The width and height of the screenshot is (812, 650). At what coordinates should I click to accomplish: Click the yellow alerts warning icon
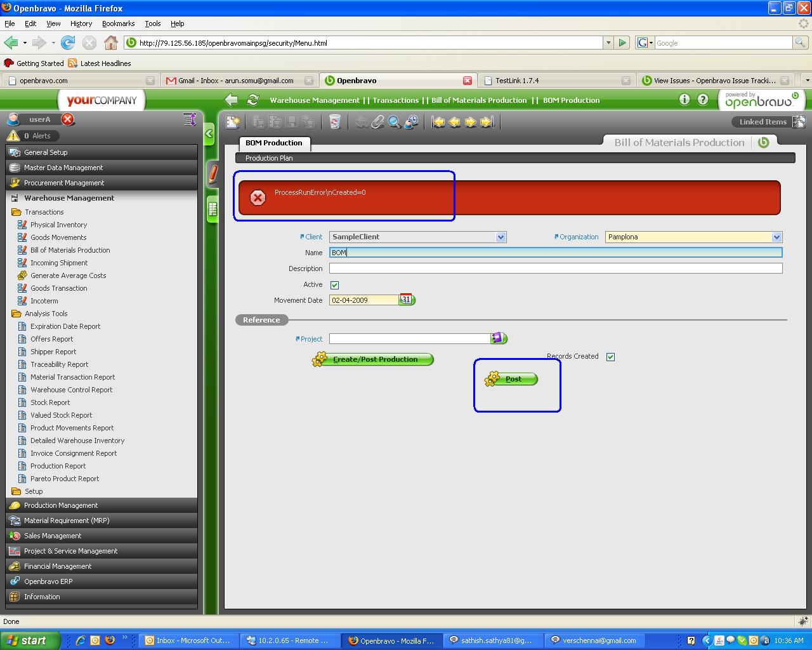[13, 136]
